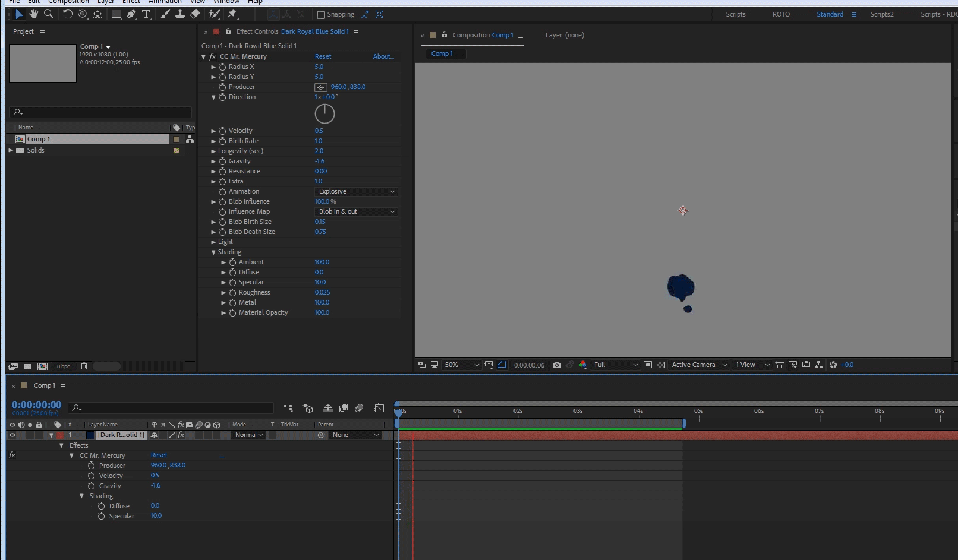Select the Hand tool
Image resolution: width=958 pixels, height=560 pixels.
point(34,14)
